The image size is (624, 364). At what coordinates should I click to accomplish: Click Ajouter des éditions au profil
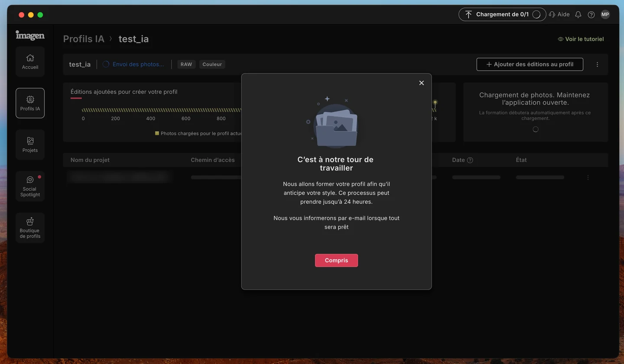pyautogui.click(x=530, y=64)
